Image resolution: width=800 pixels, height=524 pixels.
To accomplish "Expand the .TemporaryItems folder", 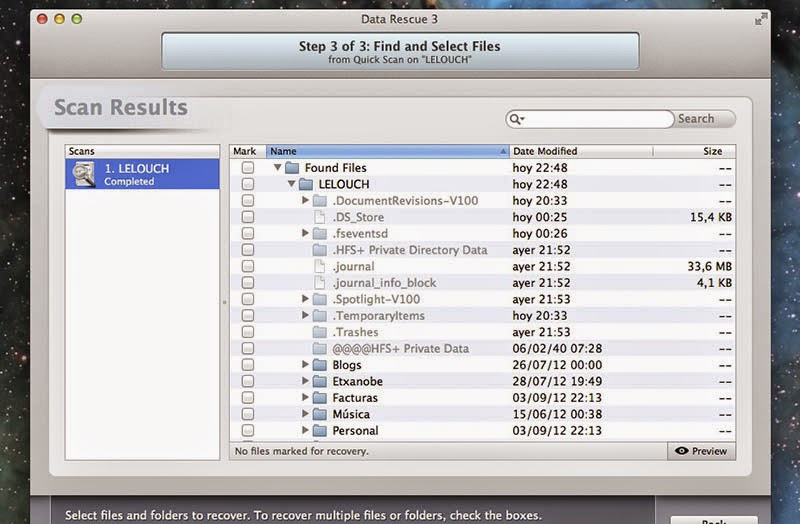I will click(x=305, y=315).
